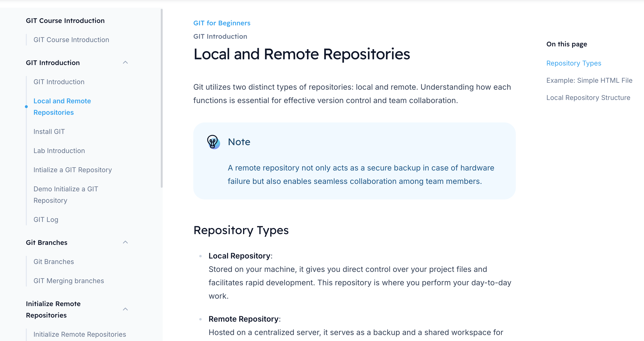The image size is (644, 341).
Task: Collapse the Git Branches section chevron
Action: 125,242
